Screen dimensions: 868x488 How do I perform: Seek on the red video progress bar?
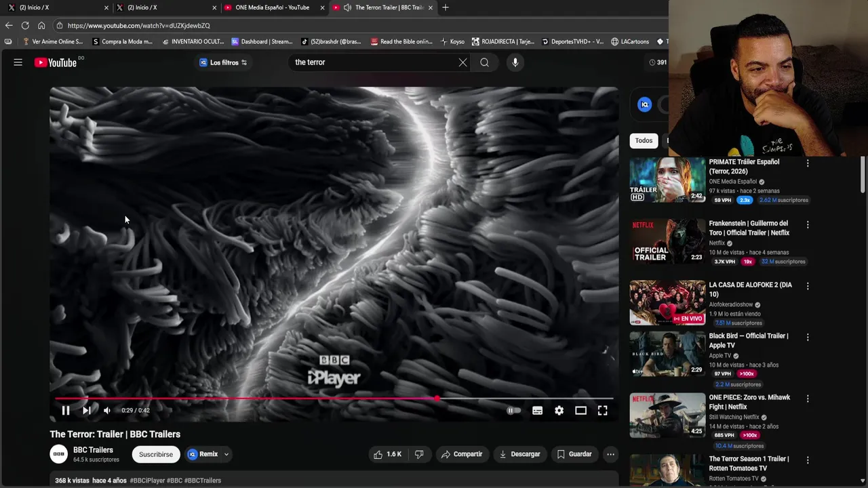coord(334,399)
